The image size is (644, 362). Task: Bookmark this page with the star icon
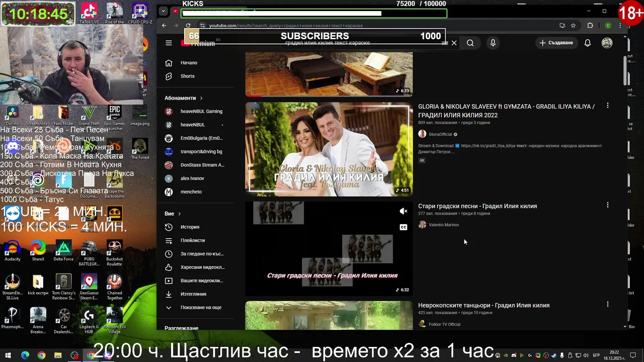pos(573,25)
